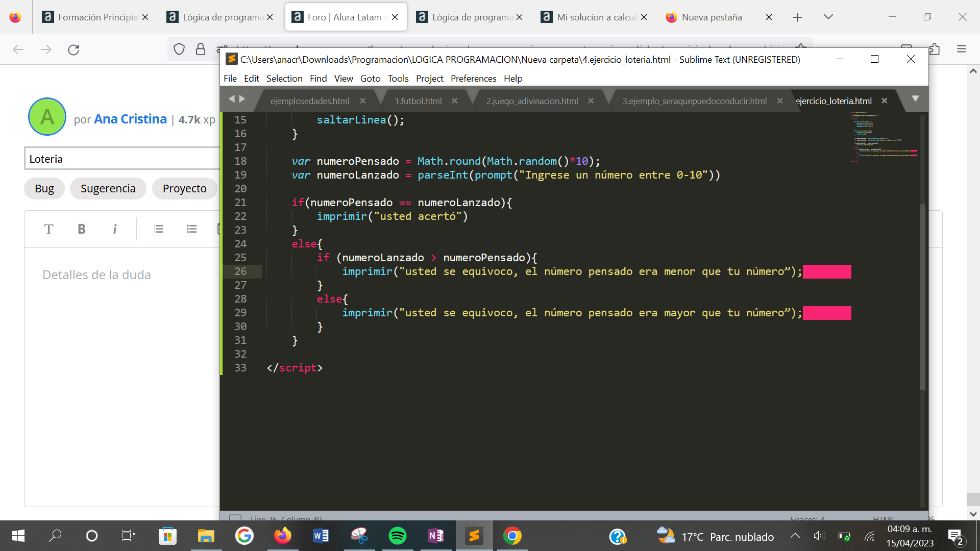
Task: Open the Goto menu
Action: [x=371, y=78]
